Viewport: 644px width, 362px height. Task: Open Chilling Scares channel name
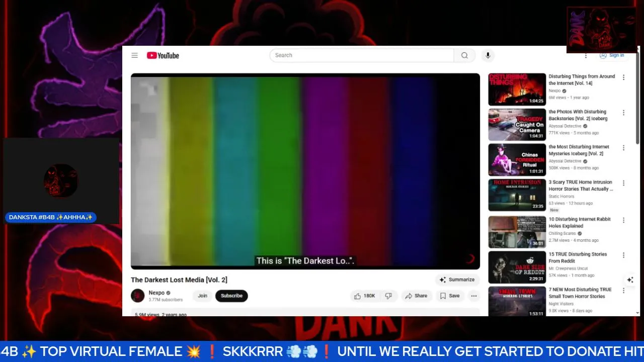click(x=562, y=233)
